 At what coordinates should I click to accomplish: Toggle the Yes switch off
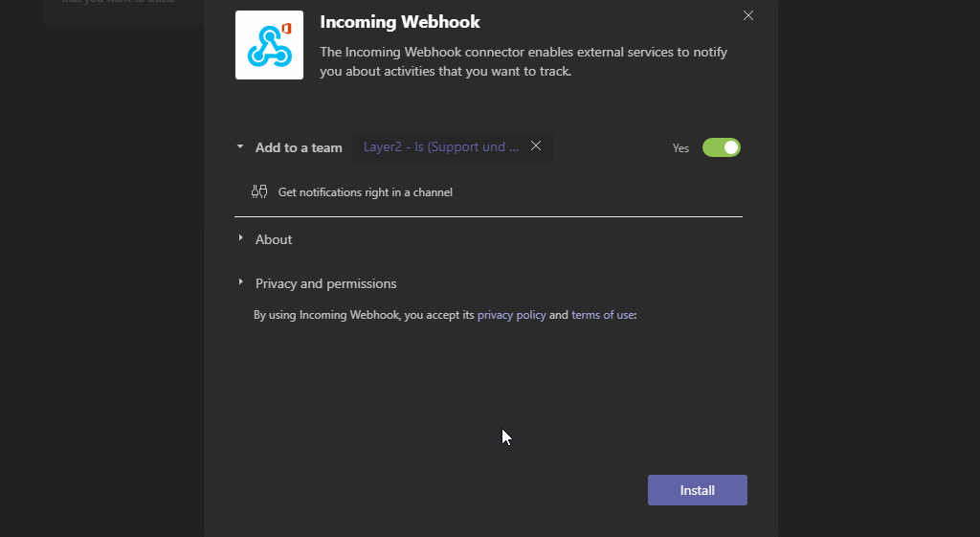(722, 147)
